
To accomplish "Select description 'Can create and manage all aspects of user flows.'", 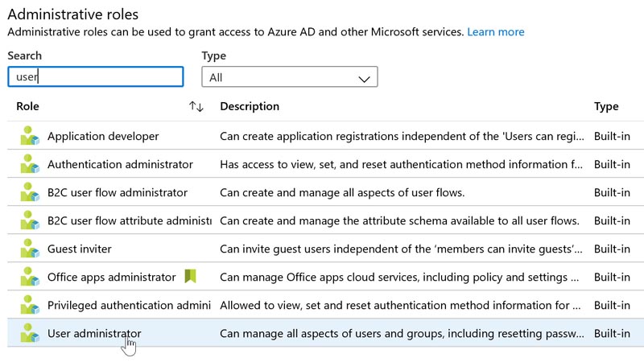I will 342,192.
